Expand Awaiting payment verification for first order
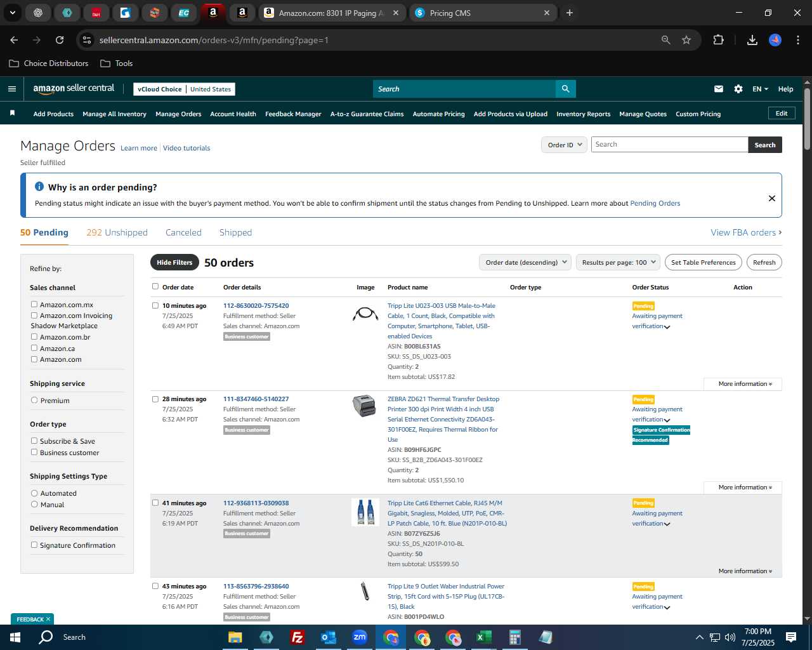The image size is (812, 650). click(x=667, y=327)
